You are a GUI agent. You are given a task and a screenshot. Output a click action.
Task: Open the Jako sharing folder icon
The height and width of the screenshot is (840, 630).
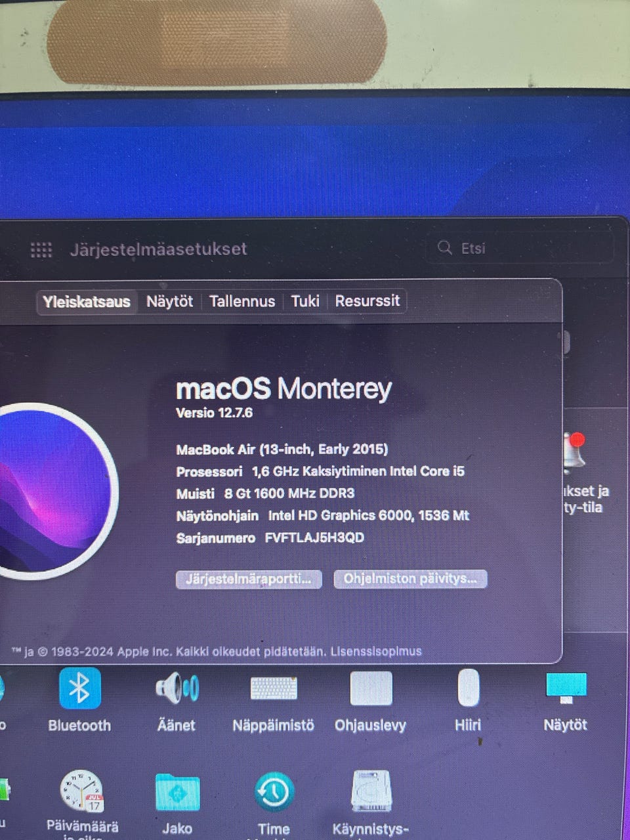coord(177,792)
